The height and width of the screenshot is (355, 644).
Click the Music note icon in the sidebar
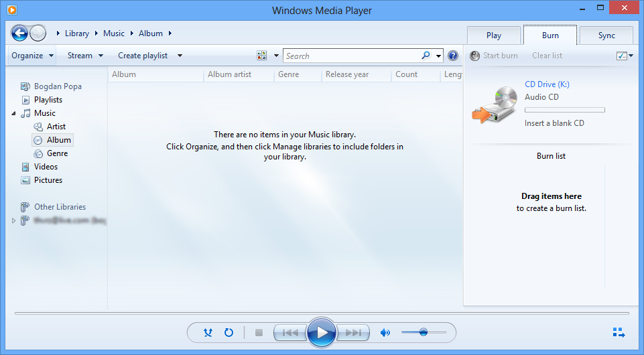pyautogui.click(x=25, y=113)
